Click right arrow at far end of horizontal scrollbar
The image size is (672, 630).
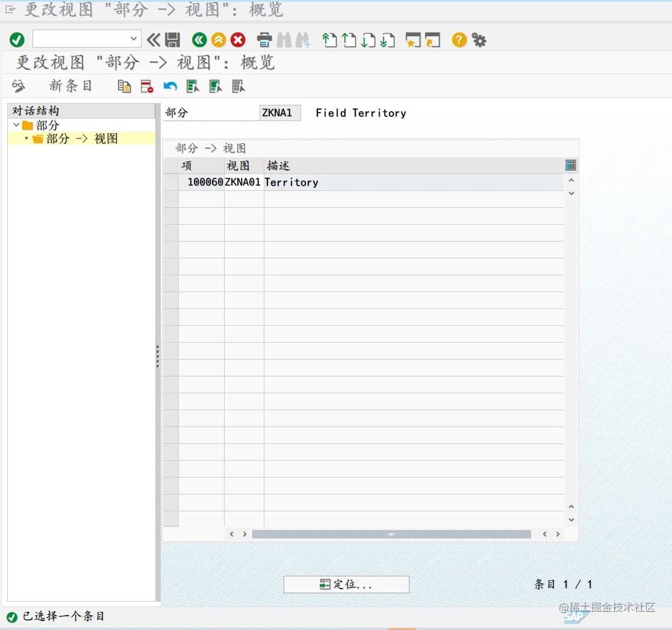pyautogui.click(x=558, y=534)
